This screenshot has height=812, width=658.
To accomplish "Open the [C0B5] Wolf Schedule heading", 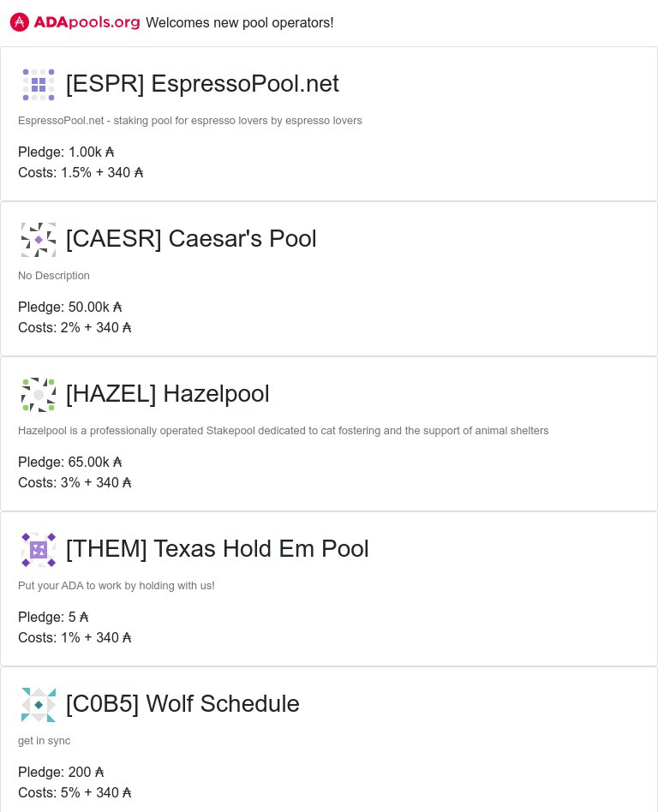I will 182,704.
